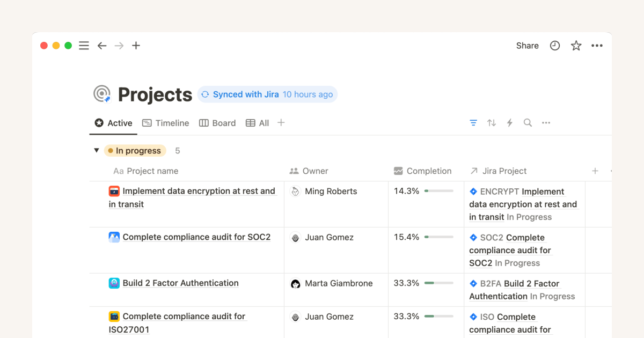
Task: Click the Build 2 Factor Authentication progress bar
Action: point(438,283)
